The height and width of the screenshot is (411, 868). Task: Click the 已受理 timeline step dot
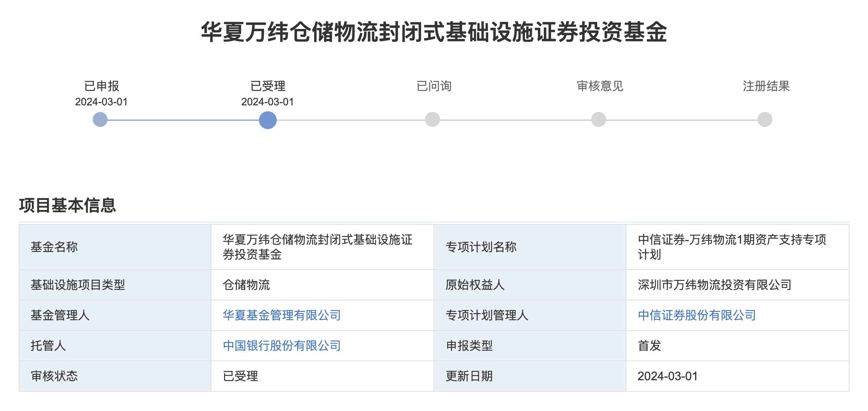[268, 120]
